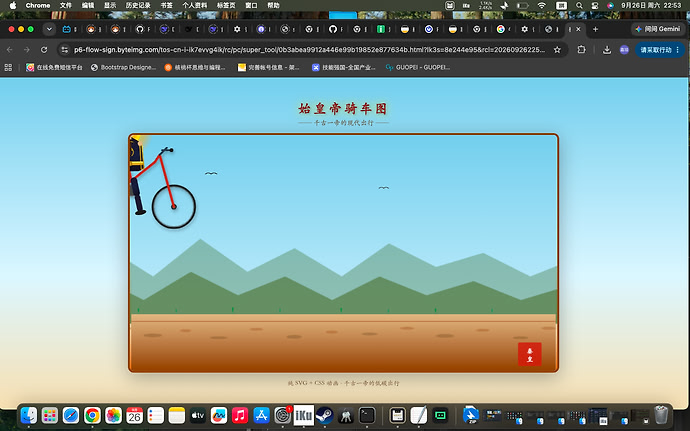Open the Bootstrap Designer bookmark

[x=123, y=67]
